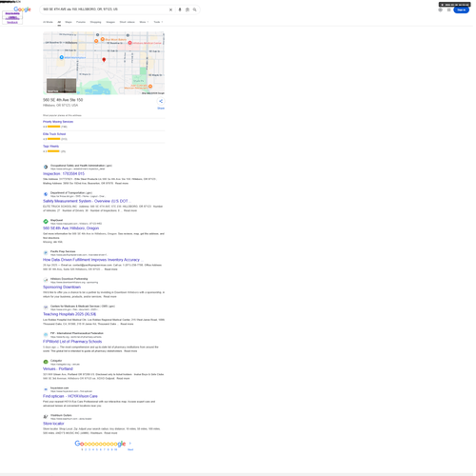Share the address with Share icon
The image size is (476, 476).
pyautogui.click(x=161, y=101)
